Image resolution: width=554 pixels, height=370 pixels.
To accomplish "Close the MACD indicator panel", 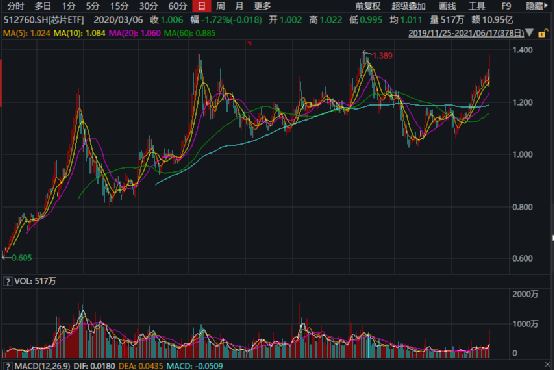I will click(548, 364).
